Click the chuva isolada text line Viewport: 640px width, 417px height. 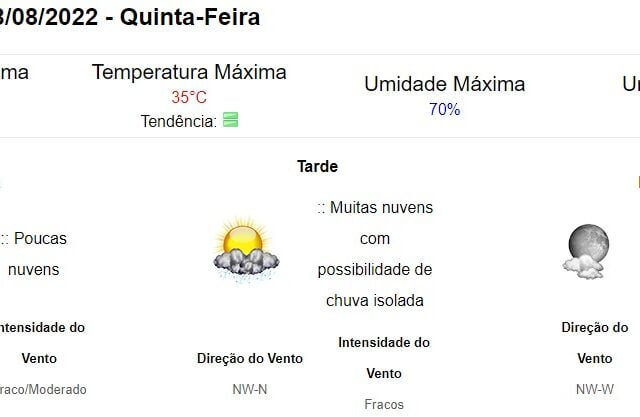pyautogui.click(x=375, y=301)
